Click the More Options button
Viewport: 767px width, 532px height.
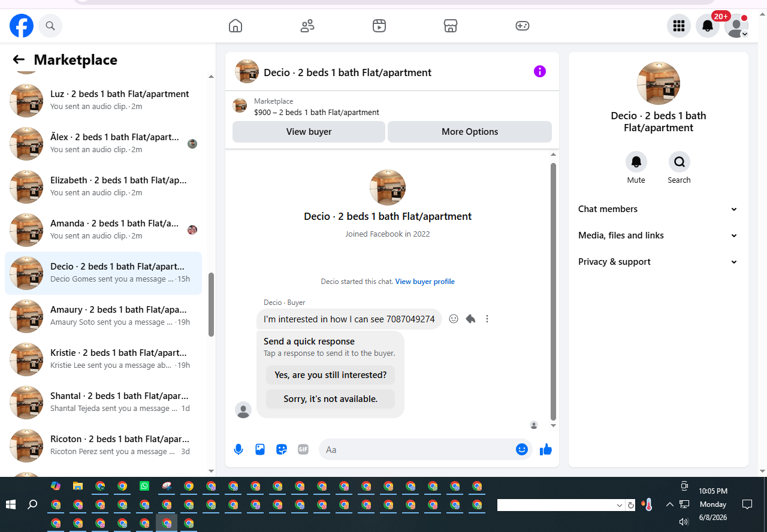pos(470,132)
